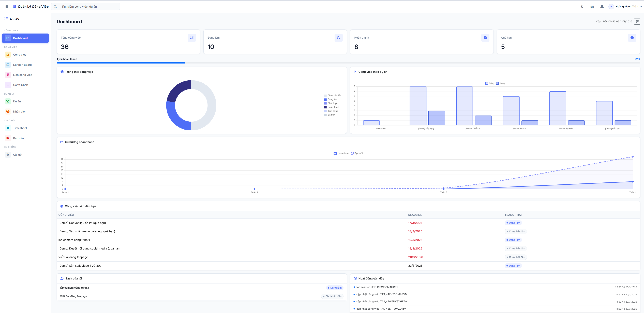The image size is (644, 313).
Task: Open Lịch công việc menu item
Action: pos(22,75)
